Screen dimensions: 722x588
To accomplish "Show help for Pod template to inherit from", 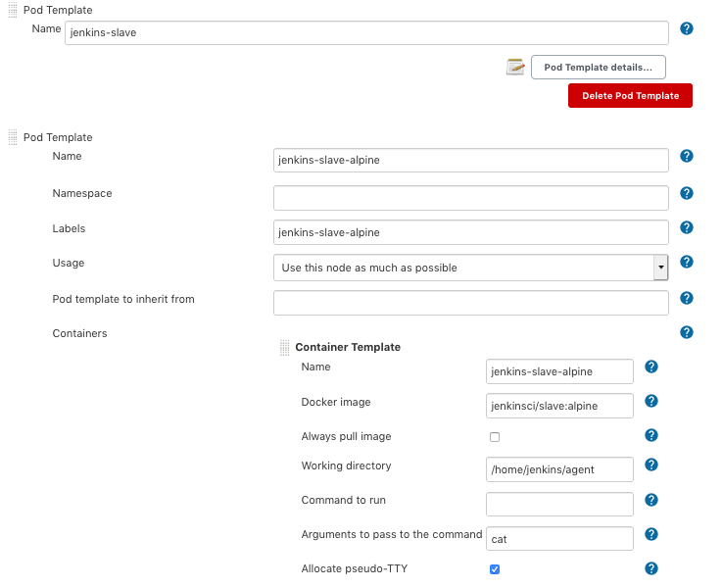I will 686,298.
